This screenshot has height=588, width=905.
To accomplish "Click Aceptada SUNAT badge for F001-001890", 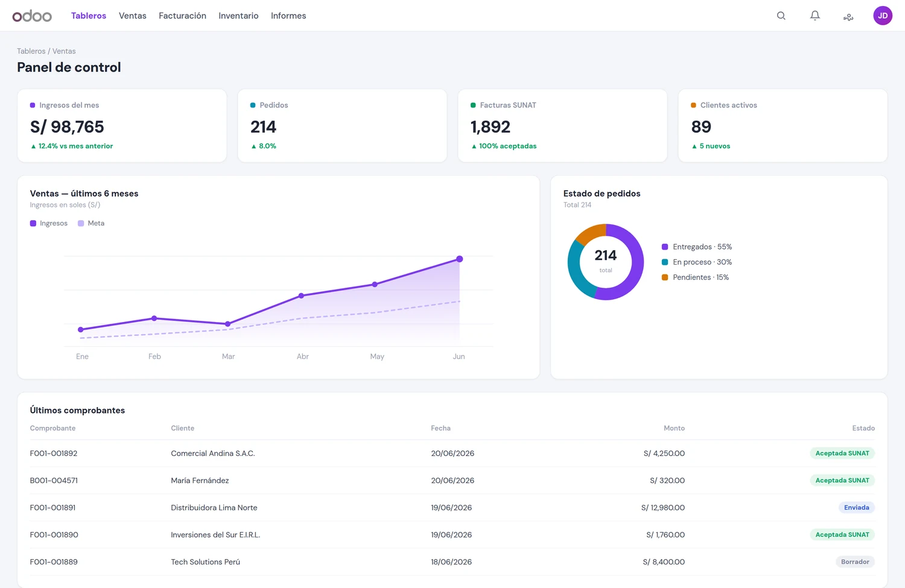I will click(842, 535).
